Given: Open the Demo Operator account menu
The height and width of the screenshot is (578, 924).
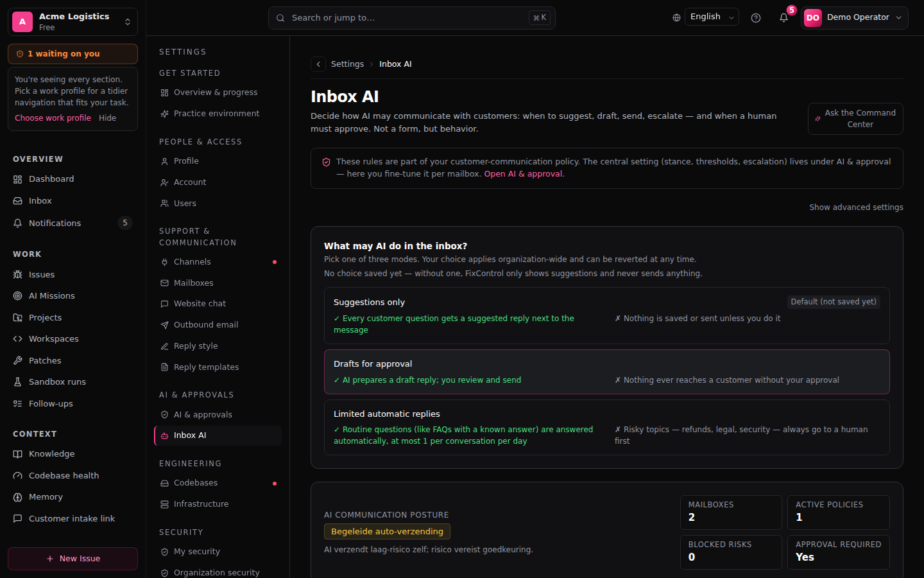Looking at the screenshot, I should [x=855, y=18].
